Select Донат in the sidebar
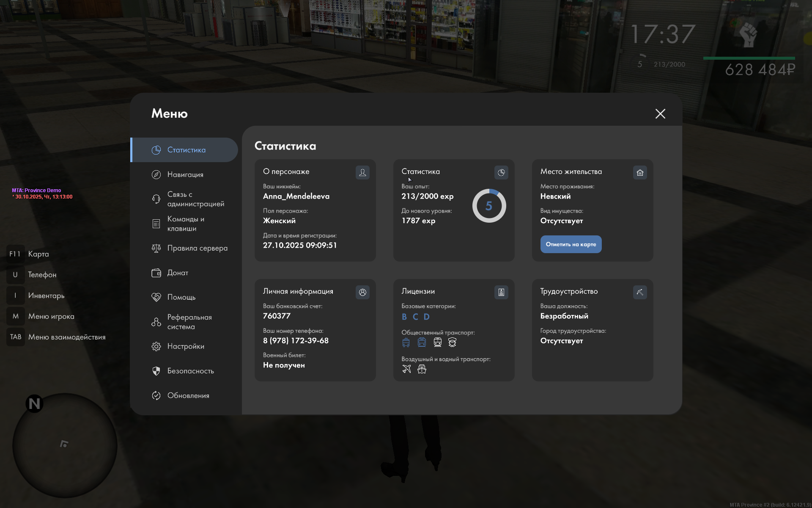The width and height of the screenshot is (812, 508). coord(177,273)
